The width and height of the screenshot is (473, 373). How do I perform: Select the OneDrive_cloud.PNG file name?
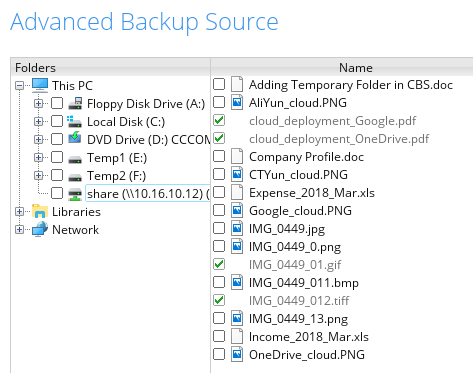tap(307, 355)
